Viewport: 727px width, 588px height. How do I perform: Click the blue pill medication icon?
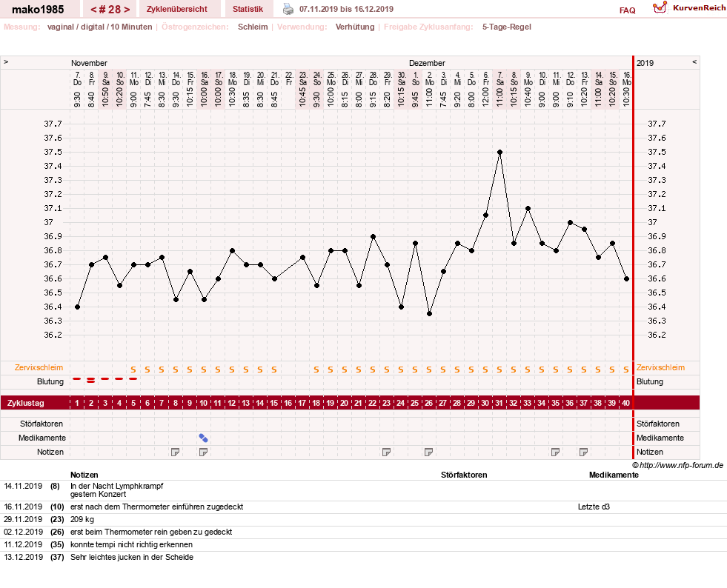pos(203,438)
